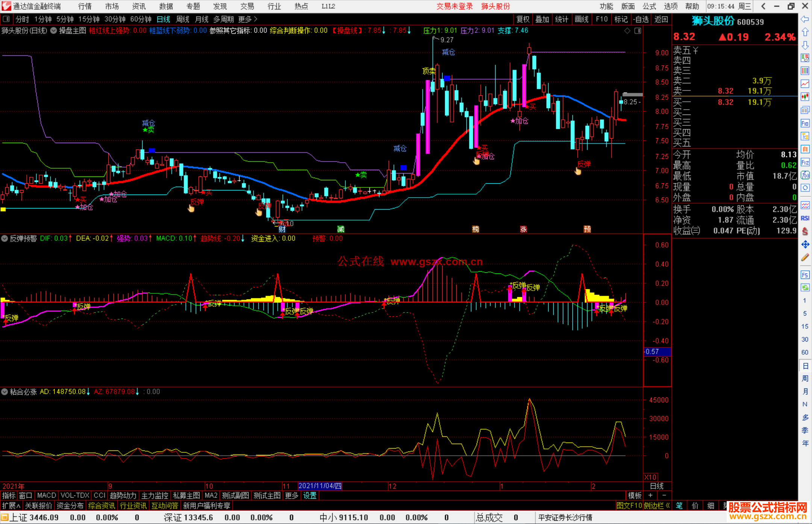
Task: Switch to 60 minute period in sidebar
Action: [x=805, y=352]
